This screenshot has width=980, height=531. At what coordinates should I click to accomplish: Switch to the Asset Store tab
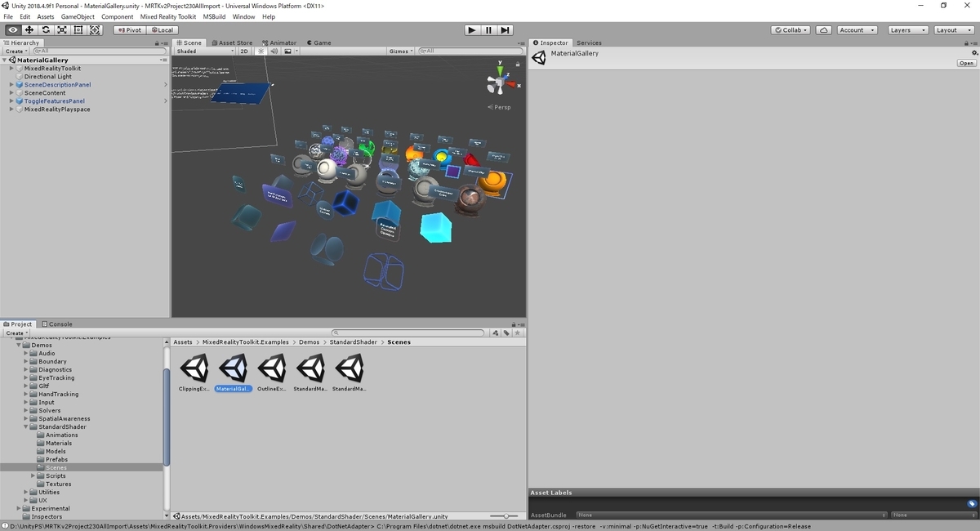[232, 42]
